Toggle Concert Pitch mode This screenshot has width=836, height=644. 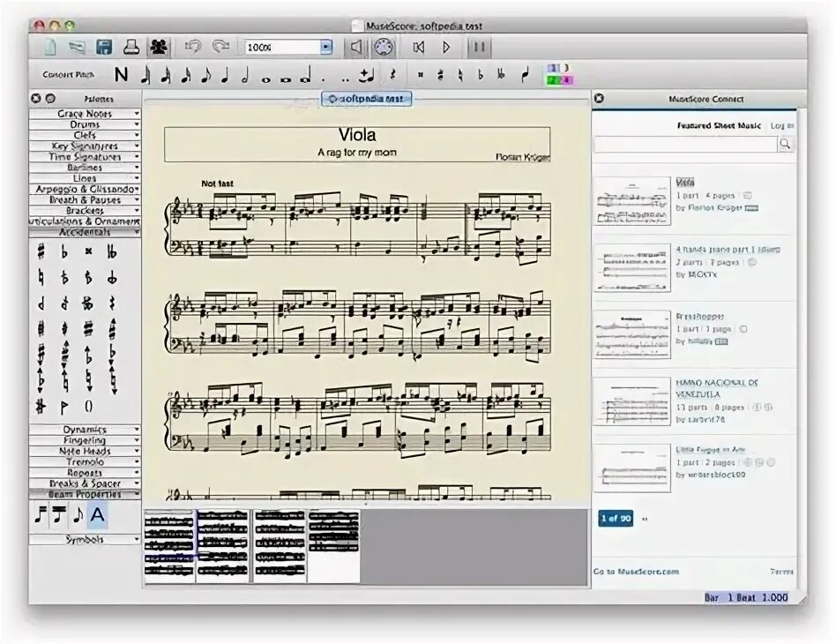pyautogui.click(x=68, y=75)
